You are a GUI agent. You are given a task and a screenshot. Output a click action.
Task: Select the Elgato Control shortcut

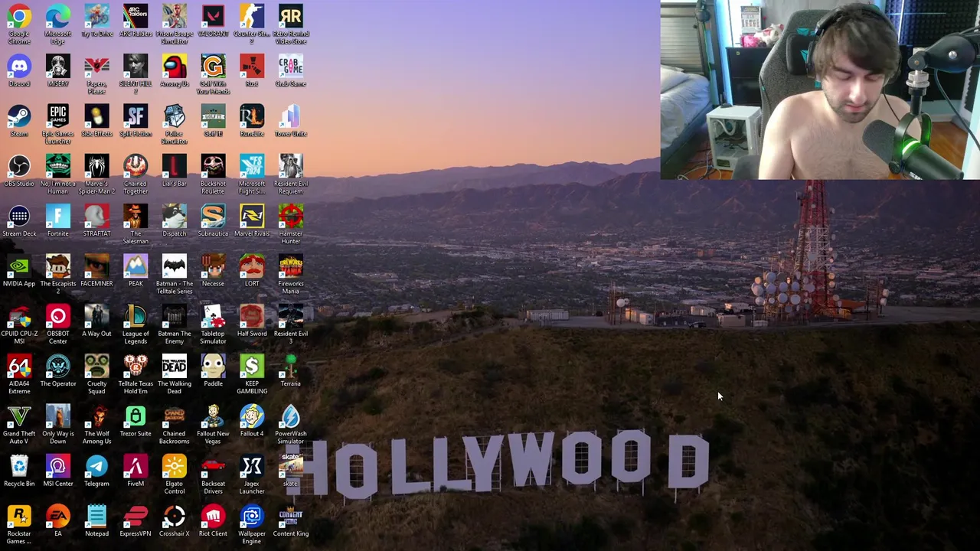point(175,465)
